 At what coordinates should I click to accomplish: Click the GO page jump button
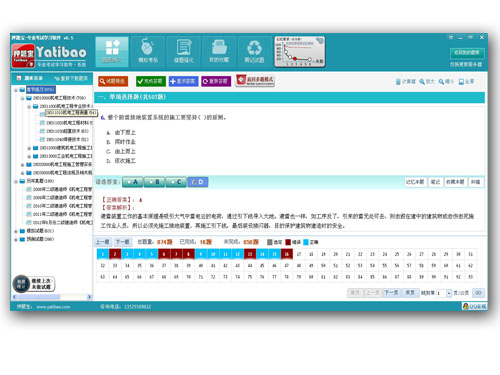tap(478, 293)
